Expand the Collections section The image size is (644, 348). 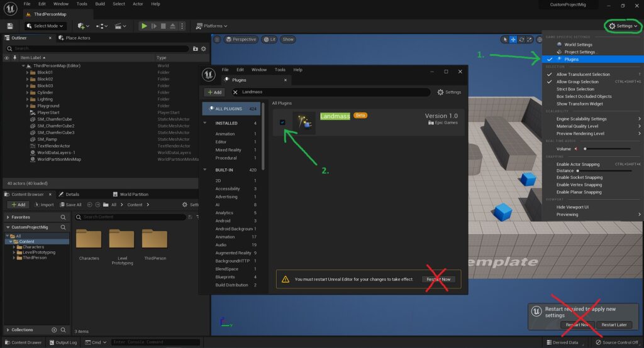(8, 330)
